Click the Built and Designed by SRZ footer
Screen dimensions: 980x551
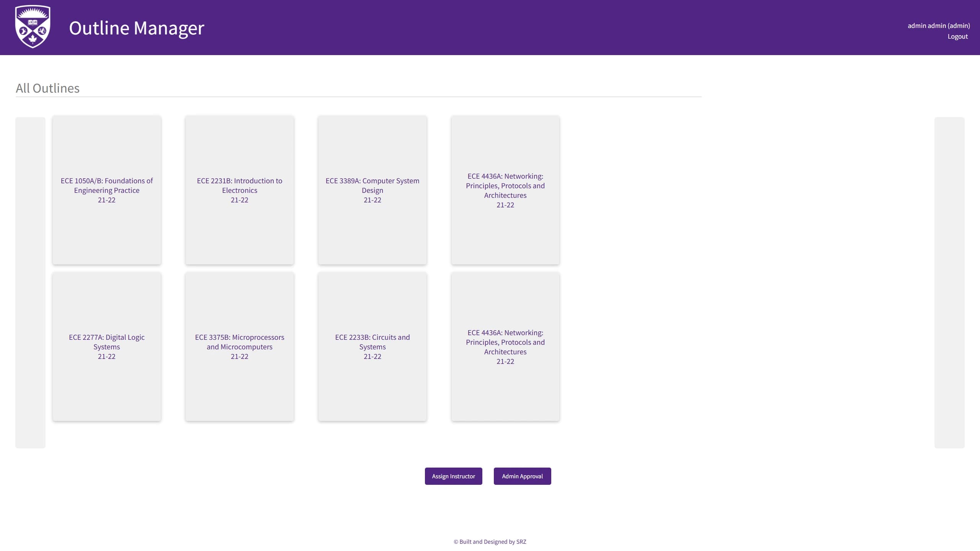pyautogui.click(x=490, y=541)
